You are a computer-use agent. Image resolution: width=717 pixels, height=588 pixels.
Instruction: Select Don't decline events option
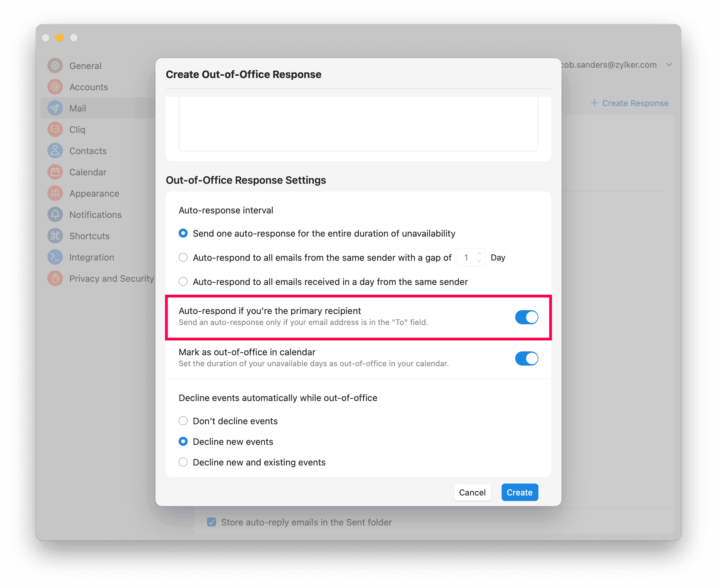coord(183,421)
